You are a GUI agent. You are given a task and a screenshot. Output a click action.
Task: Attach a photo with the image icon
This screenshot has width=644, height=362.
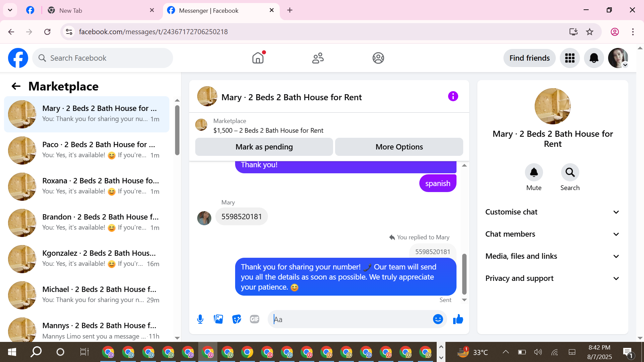pyautogui.click(x=218, y=319)
